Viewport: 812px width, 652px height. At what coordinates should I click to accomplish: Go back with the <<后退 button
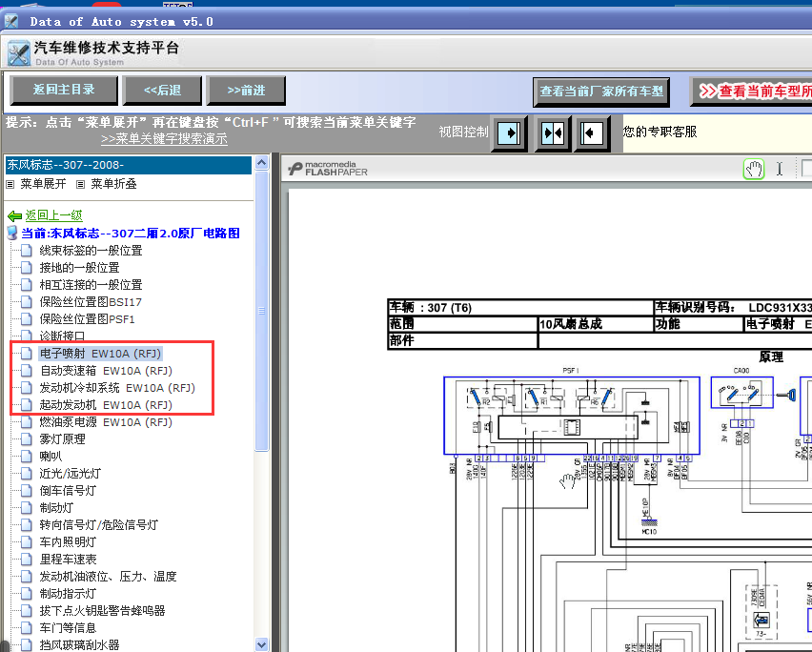[x=162, y=91]
